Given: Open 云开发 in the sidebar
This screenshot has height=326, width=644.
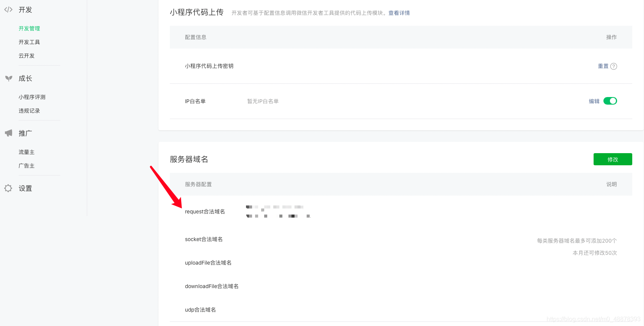Looking at the screenshot, I should [27, 56].
